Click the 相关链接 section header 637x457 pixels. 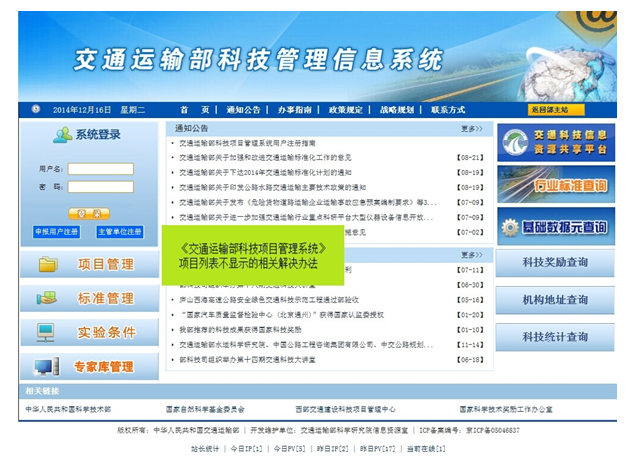coord(42,391)
